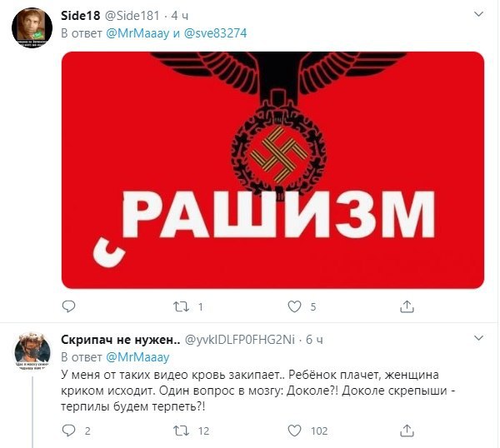Reply to the Скрипач не нужен tweet
This screenshot has width=500, height=448.
click(68, 431)
